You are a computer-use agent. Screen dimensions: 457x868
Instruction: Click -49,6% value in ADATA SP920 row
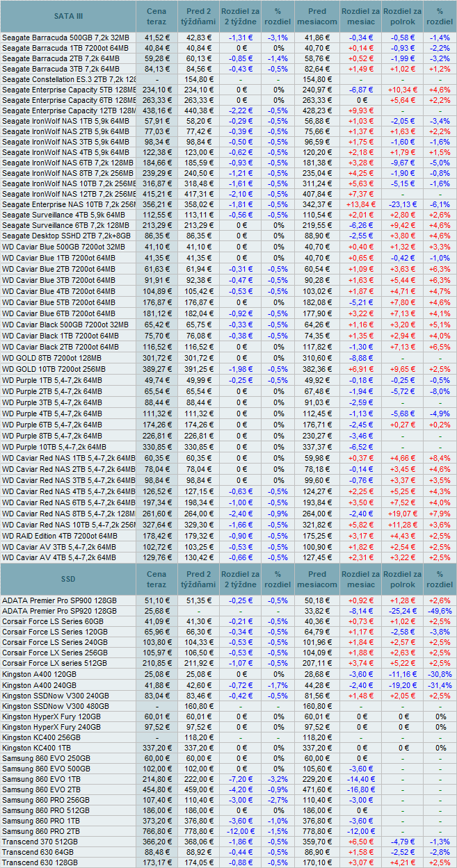tap(440, 611)
